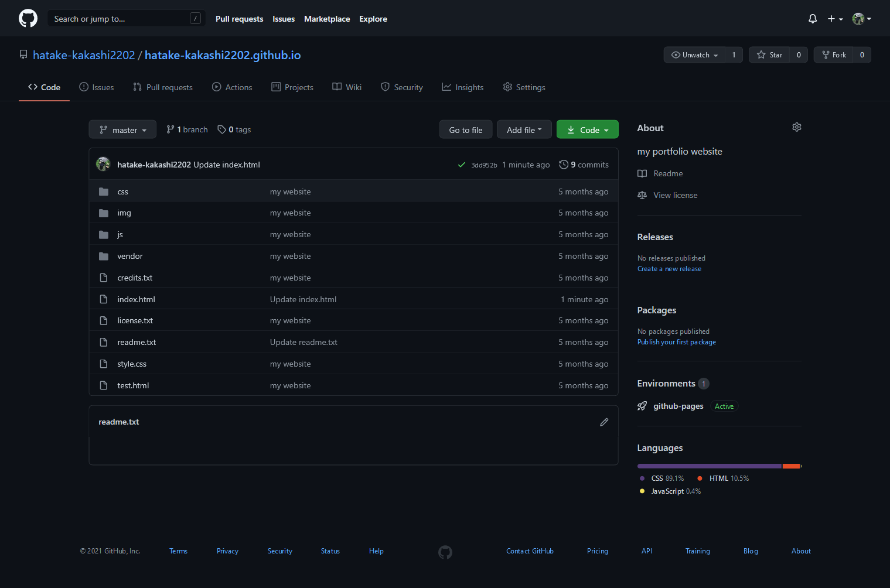Click View license link
890x588 pixels.
click(667, 195)
